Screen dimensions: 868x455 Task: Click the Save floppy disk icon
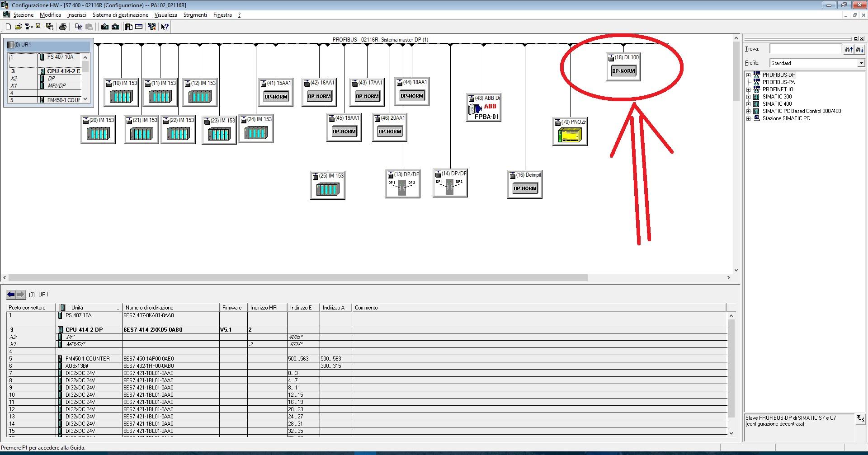coord(38,27)
